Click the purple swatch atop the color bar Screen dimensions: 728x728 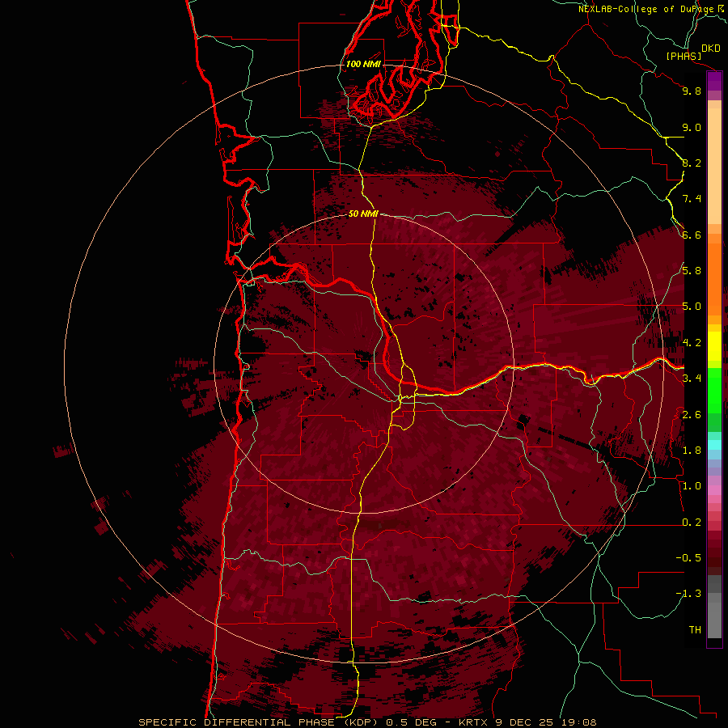tap(714, 81)
